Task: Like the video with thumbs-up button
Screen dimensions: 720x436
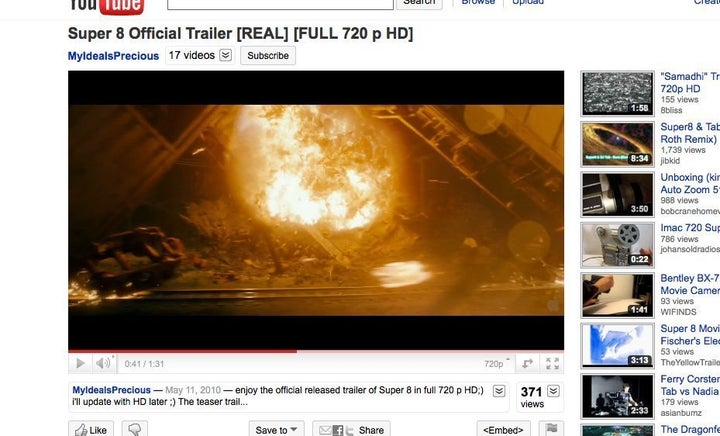Action: tap(91, 430)
